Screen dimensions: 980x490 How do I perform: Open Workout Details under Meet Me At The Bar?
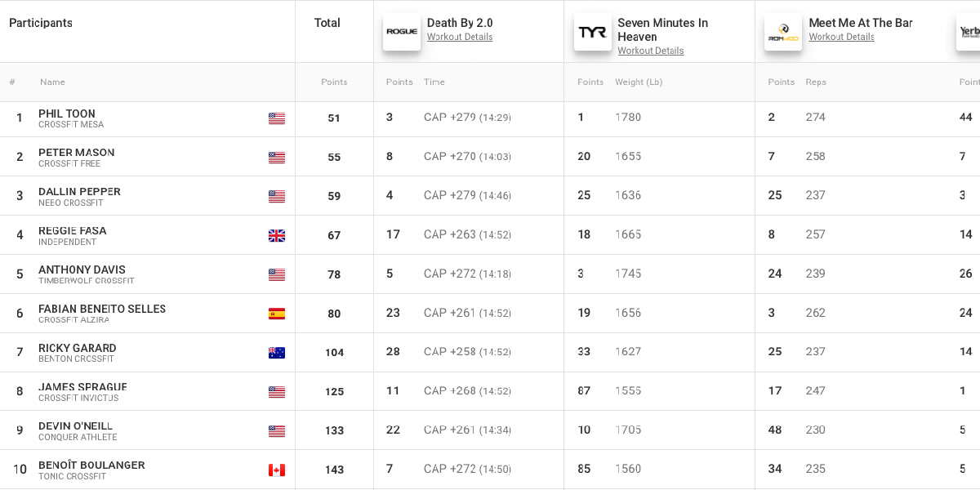(x=842, y=37)
